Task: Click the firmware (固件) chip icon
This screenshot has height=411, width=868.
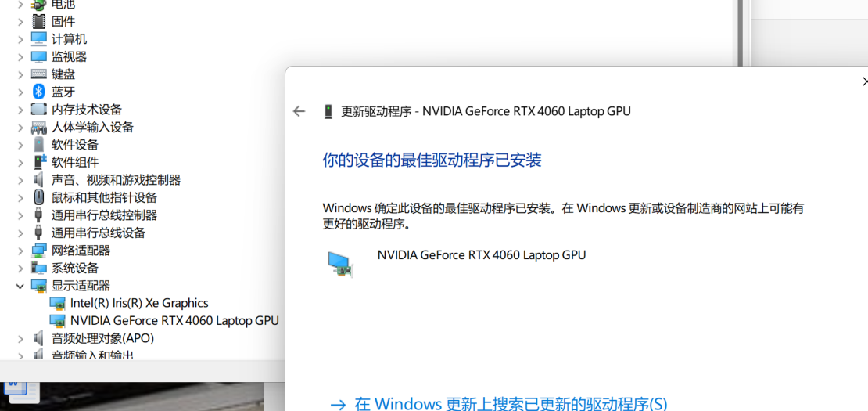Action: tap(39, 22)
